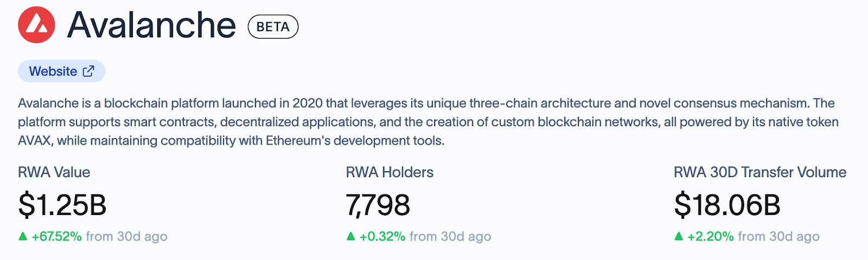The height and width of the screenshot is (260, 868).
Task: Click the +0.32% holders change
Action: pyautogui.click(x=382, y=236)
